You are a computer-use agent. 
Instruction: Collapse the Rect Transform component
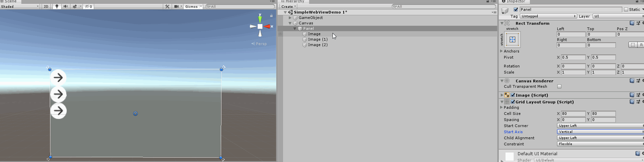pos(502,23)
